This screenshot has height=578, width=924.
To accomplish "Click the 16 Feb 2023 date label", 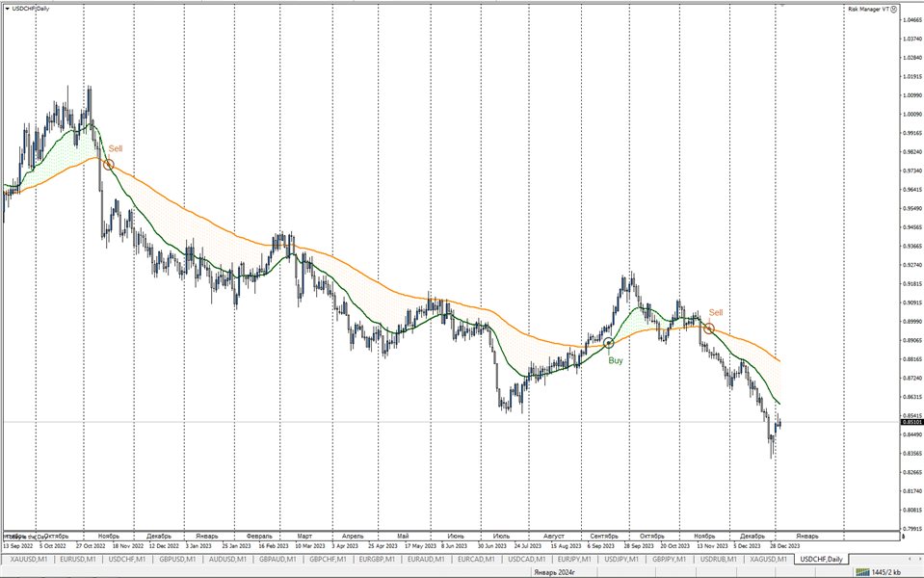I will (x=274, y=545).
